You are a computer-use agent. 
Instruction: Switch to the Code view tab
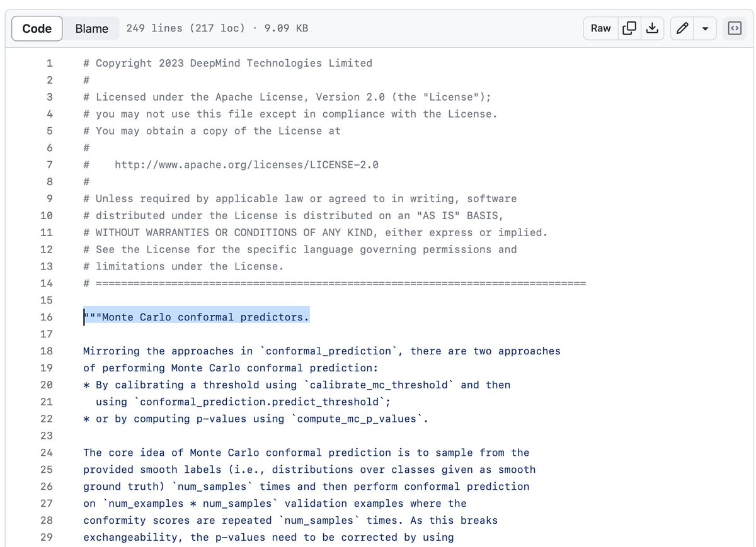pos(37,28)
